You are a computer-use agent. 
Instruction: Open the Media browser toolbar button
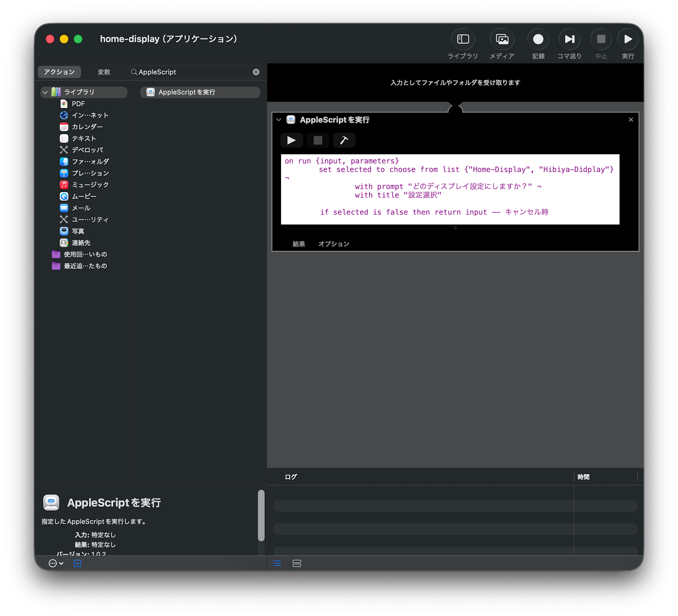point(502,39)
